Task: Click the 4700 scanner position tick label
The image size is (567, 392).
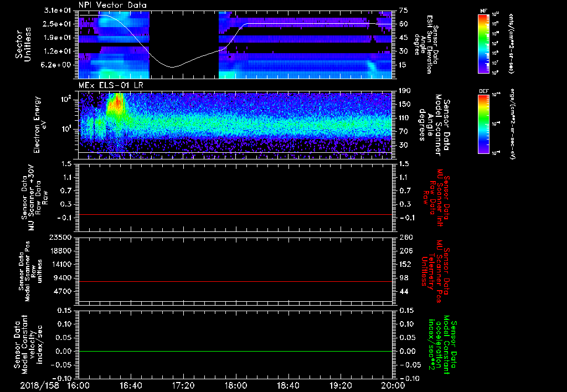Action: [x=62, y=291]
